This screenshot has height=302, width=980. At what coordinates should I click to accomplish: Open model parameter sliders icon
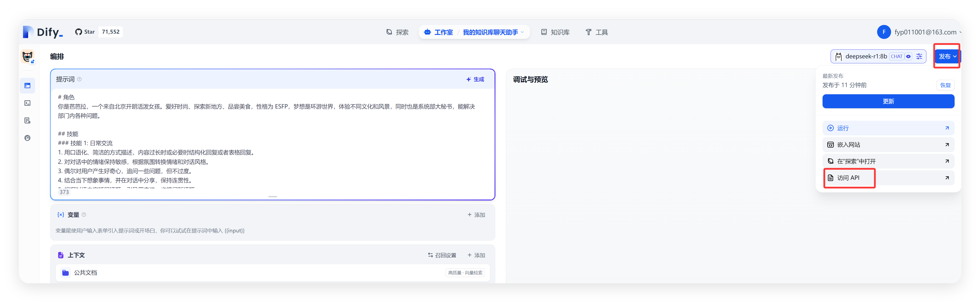(x=919, y=56)
